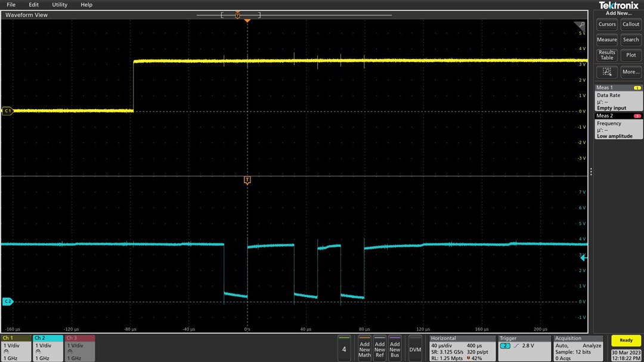Open the Help menu
The height and width of the screenshot is (362, 644).
coord(86,5)
